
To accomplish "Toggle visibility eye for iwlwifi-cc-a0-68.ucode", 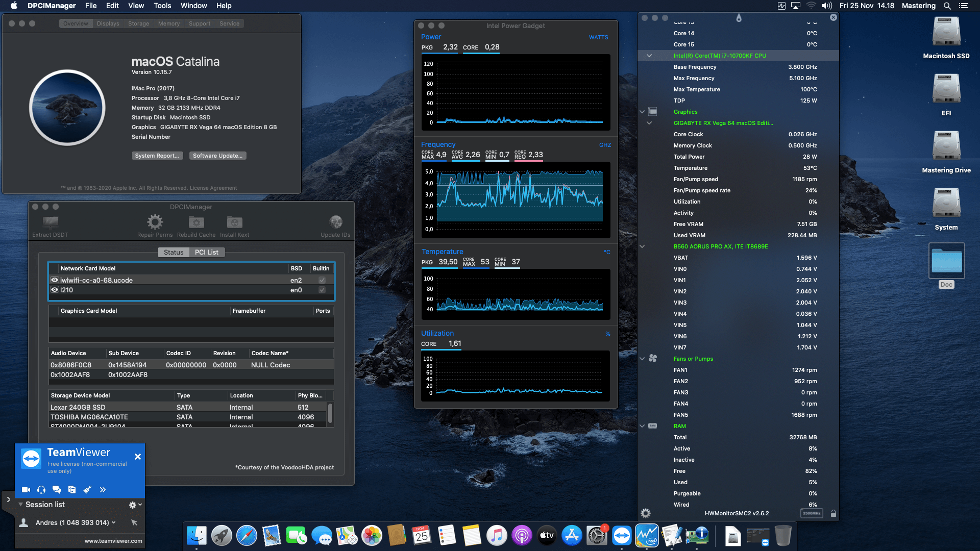I will 55,280.
